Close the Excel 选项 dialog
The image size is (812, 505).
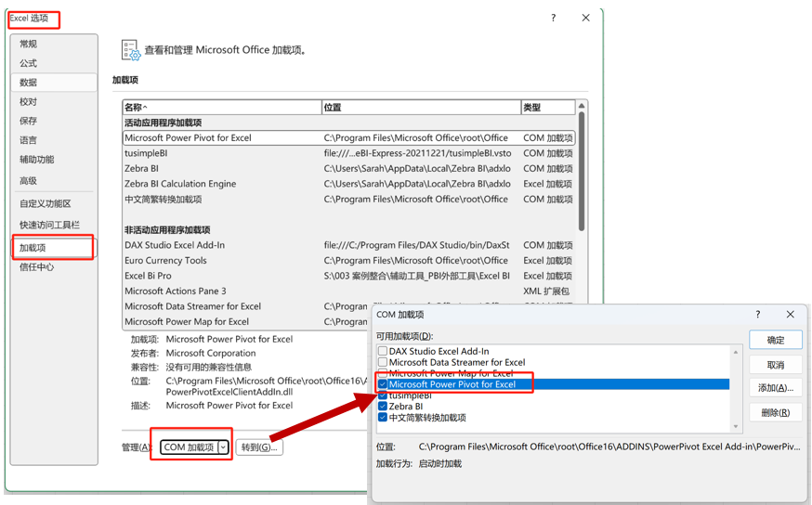tap(585, 18)
